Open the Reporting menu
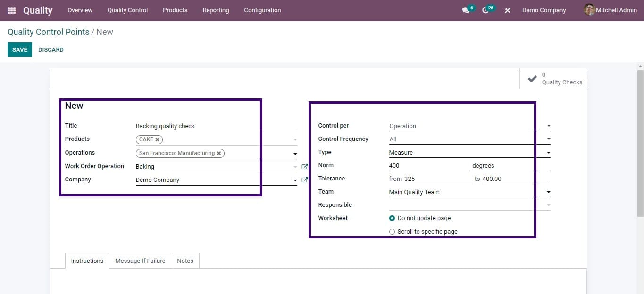 [x=216, y=10]
